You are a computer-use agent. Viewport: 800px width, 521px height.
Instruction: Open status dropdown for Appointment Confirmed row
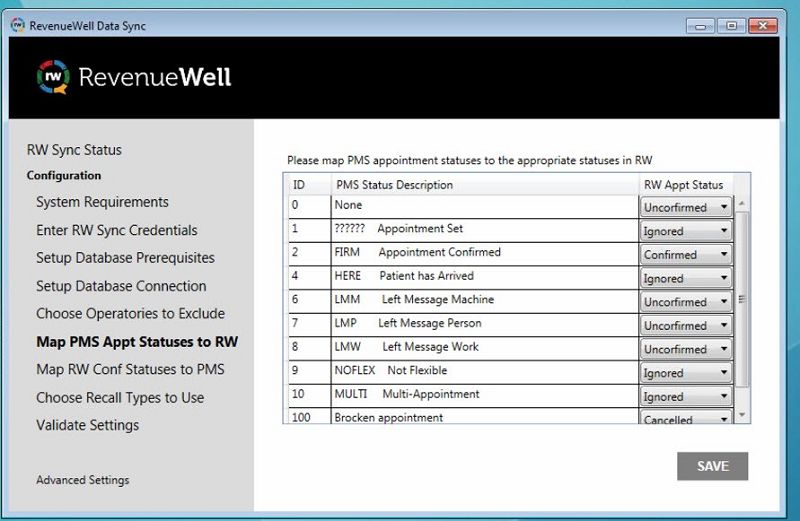tap(688, 255)
